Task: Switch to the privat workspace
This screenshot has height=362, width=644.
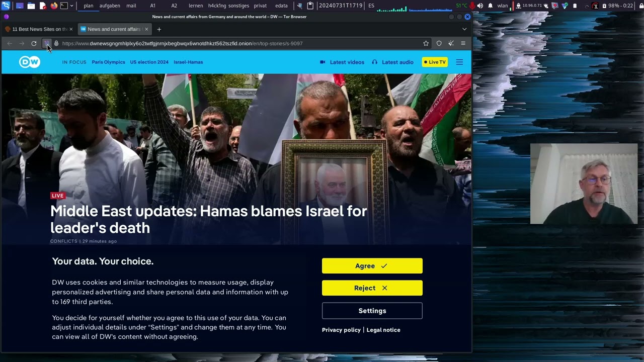Action: pyautogui.click(x=260, y=6)
